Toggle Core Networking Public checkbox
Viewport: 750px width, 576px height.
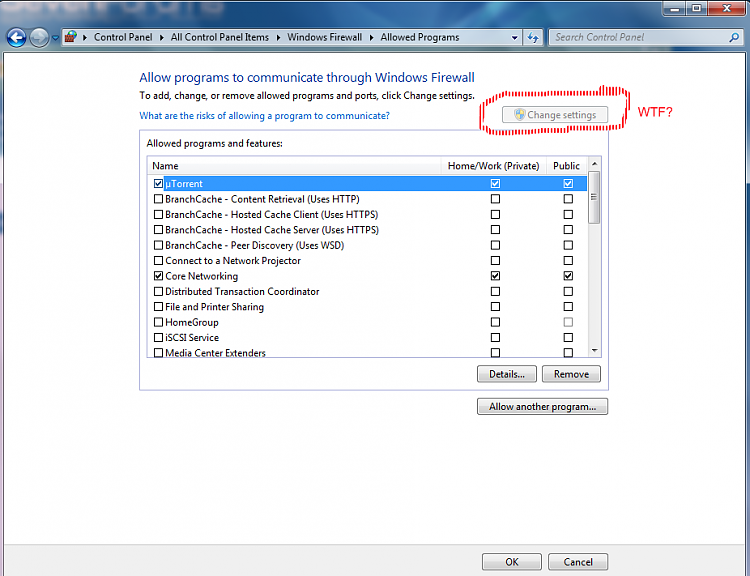click(568, 276)
